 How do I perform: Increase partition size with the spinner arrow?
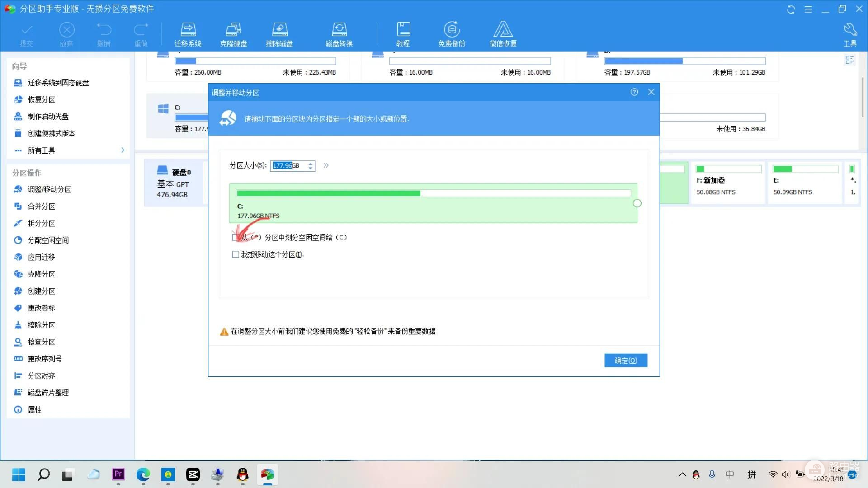[x=311, y=163]
